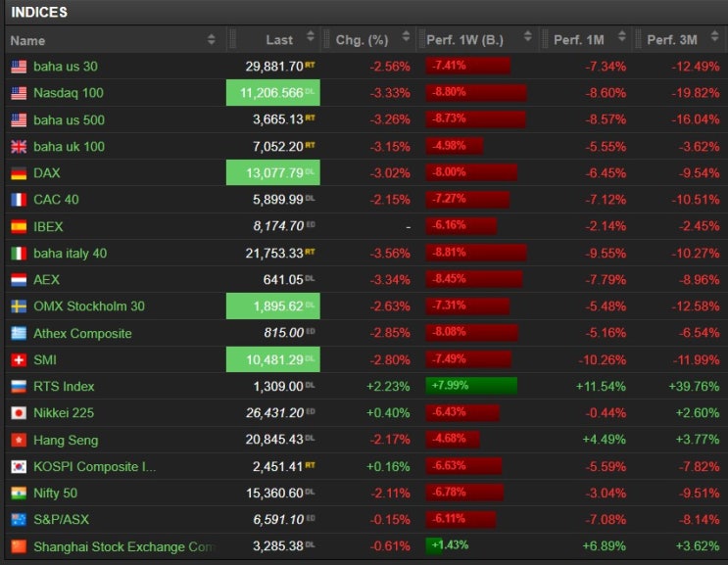728x565 pixels.
Task: Open the DAX index link
Action: [x=46, y=173]
